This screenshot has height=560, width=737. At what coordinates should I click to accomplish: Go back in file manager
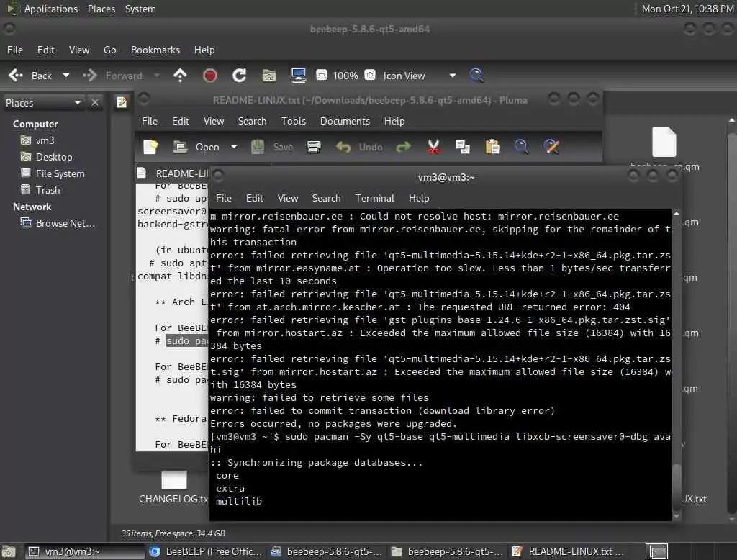click(x=30, y=76)
